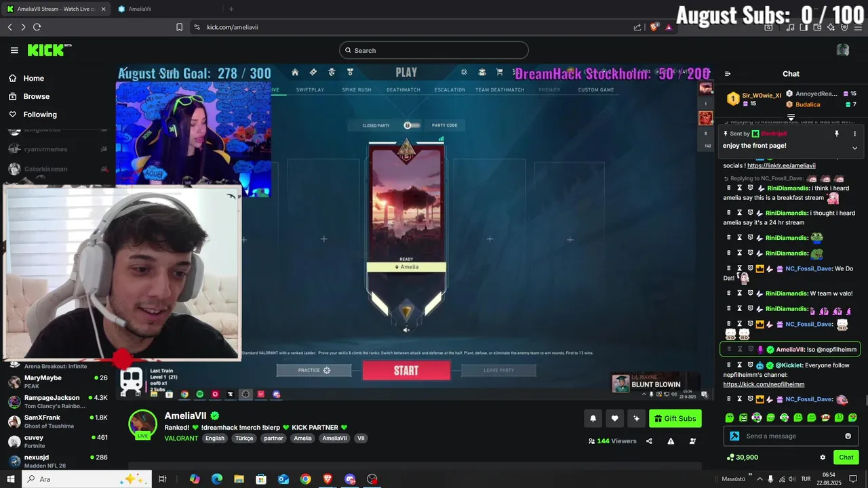The width and height of the screenshot is (868, 488).
Task: Select the partner stream tag
Action: 273,439
